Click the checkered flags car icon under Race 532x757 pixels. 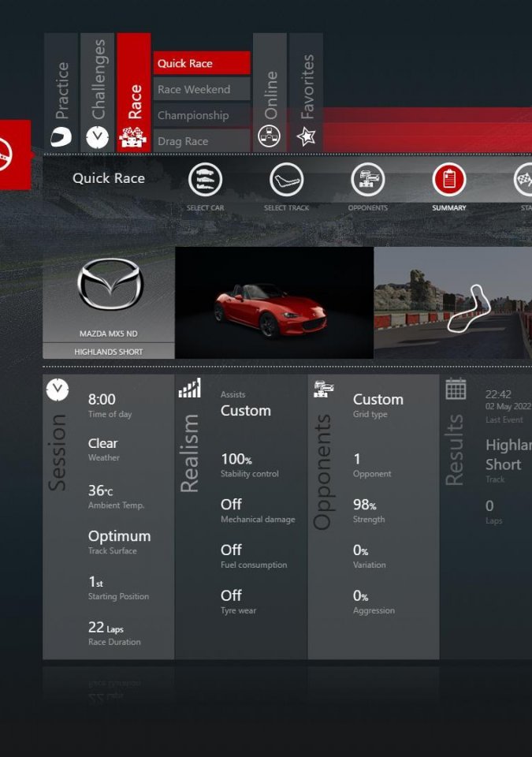coord(132,137)
